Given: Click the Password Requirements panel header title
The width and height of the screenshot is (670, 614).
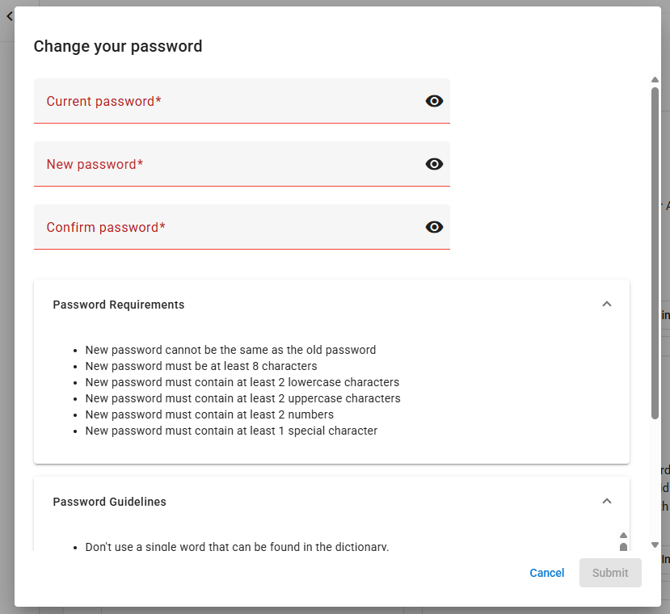Looking at the screenshot, I should click(119, 305).
